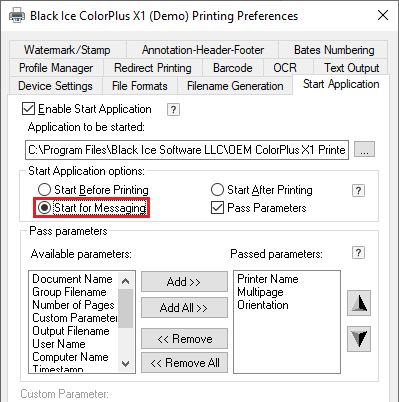Click scroll down arrow of Available parameters list
Viewport: 399px width, 402px height.
[x=125, y=364]
